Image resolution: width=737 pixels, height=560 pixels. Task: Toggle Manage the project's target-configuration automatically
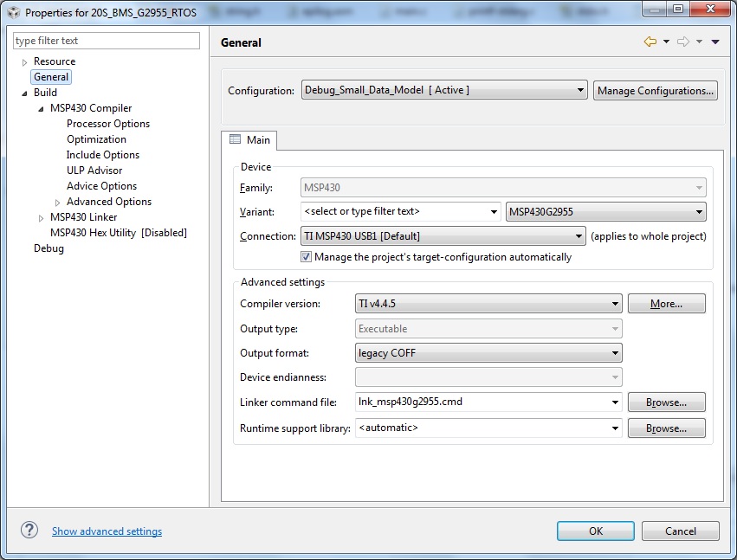coord(306,257)
